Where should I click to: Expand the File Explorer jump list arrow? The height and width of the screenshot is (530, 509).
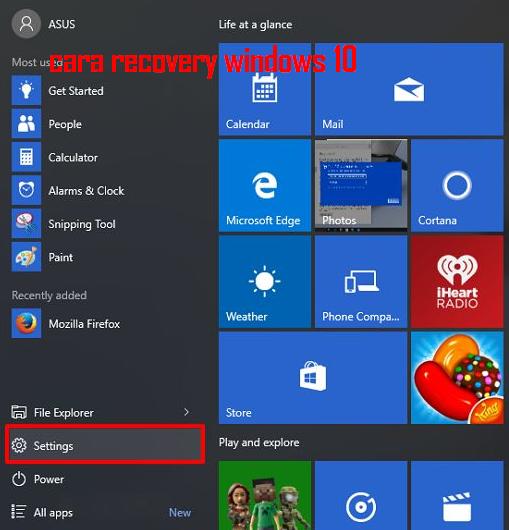point(186,412)
